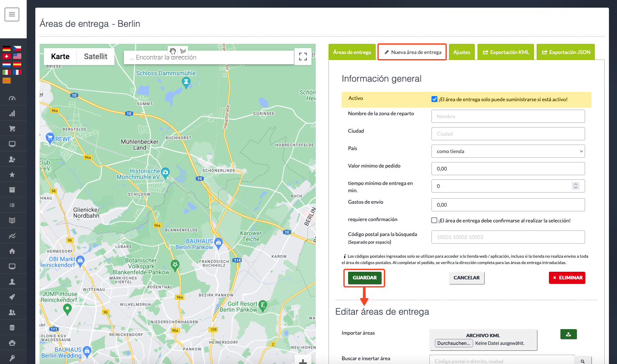The width and height of the screenshot is (617, 364).
Task: Focus the Ciudad input field
Action: pos(508,134)
